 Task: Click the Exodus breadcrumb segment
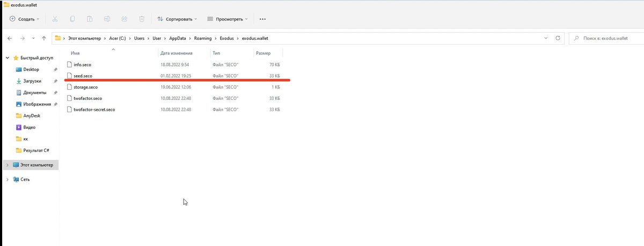(x=228, y=38)
